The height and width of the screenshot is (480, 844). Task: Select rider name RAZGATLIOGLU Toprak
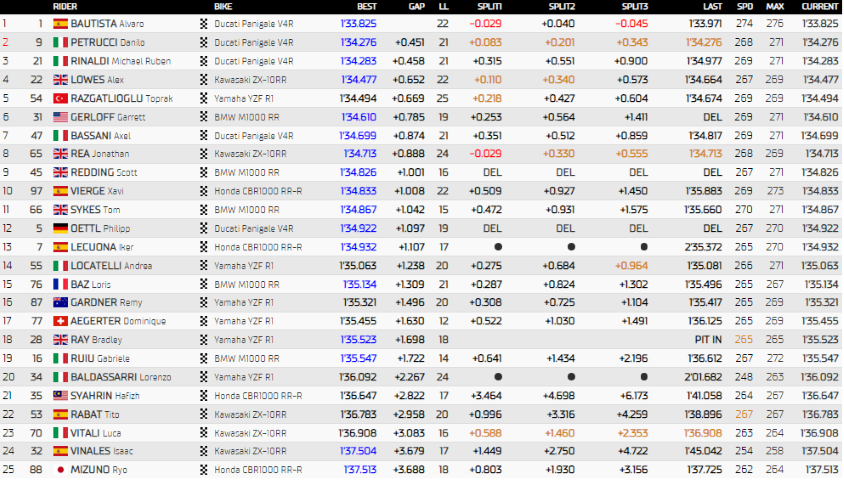point(122,98)
